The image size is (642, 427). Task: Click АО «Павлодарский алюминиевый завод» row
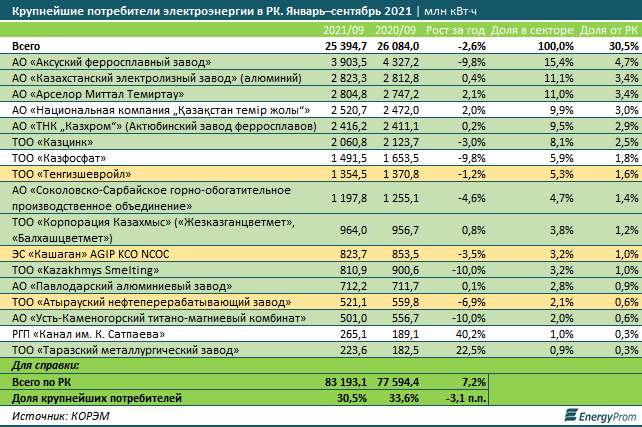pyautogui.click(x=321, y=286)
